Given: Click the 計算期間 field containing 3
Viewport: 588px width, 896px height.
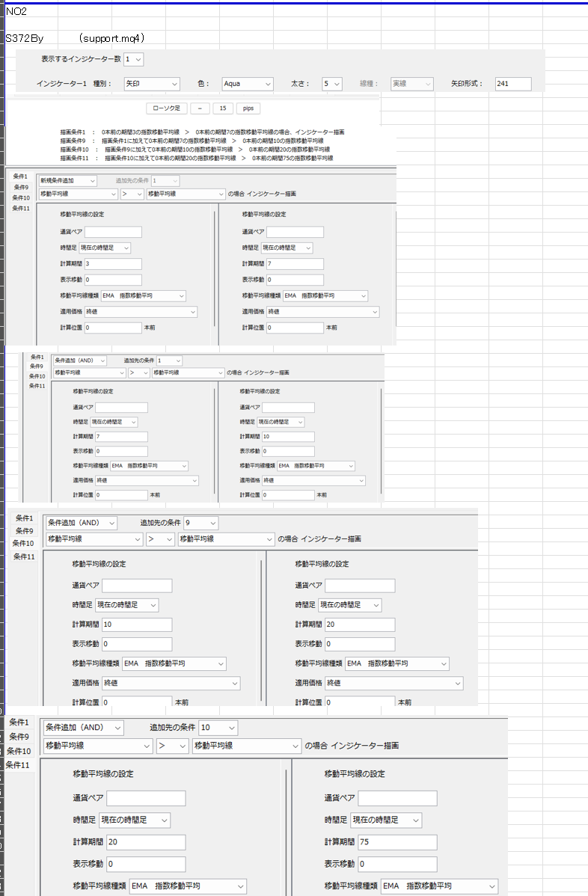Looking at the screenshot, I should pos(113,264).
